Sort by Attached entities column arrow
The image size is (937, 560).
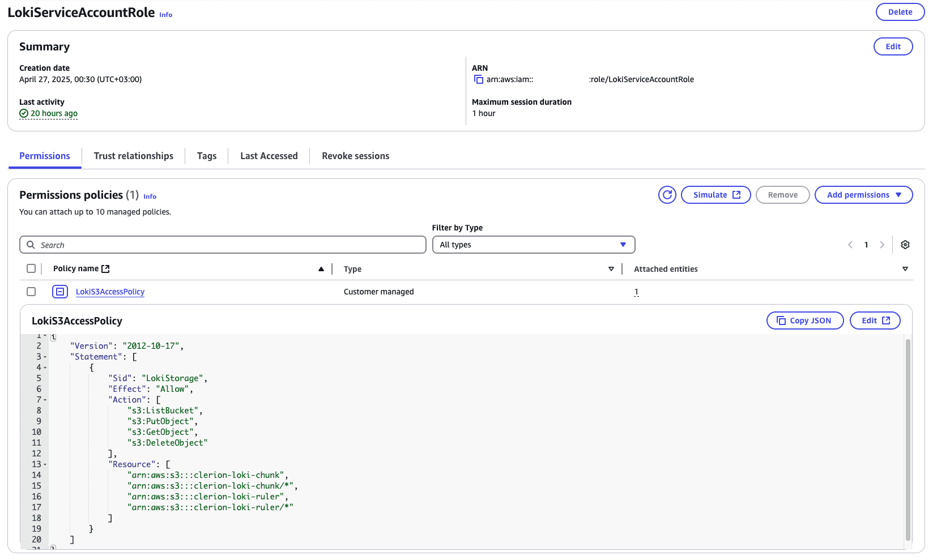905,269
